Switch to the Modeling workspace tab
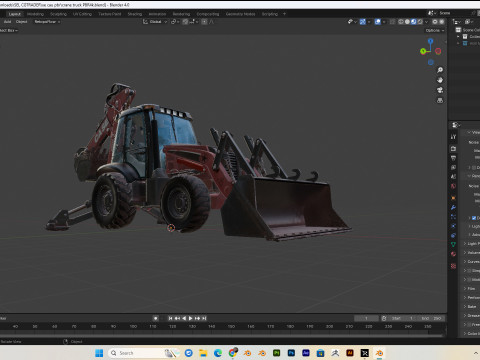480x360 pixels. click(x=35, y=14)
